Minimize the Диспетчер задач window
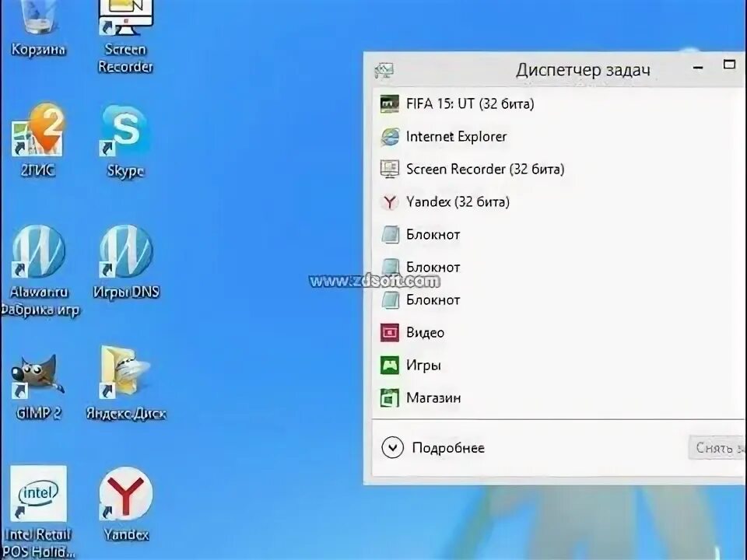Image resolution: width=747 pixels, height=560 pixels. point(698,68)
